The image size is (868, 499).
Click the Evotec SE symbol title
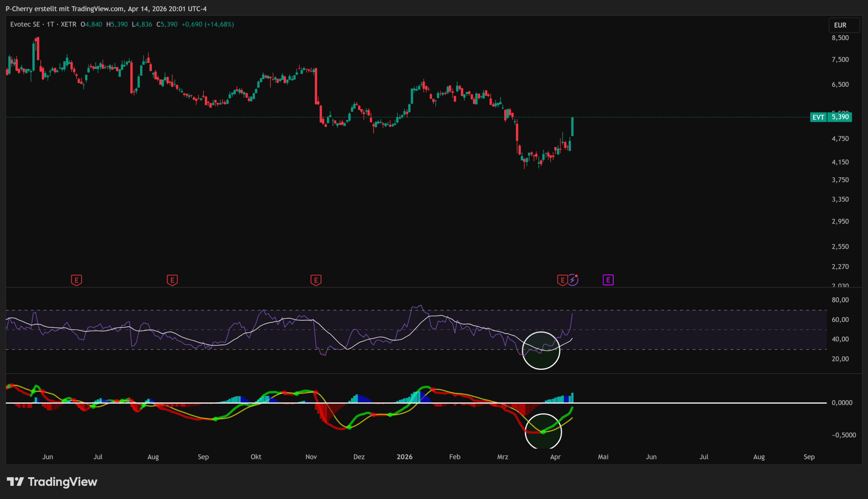coord(25,24)
